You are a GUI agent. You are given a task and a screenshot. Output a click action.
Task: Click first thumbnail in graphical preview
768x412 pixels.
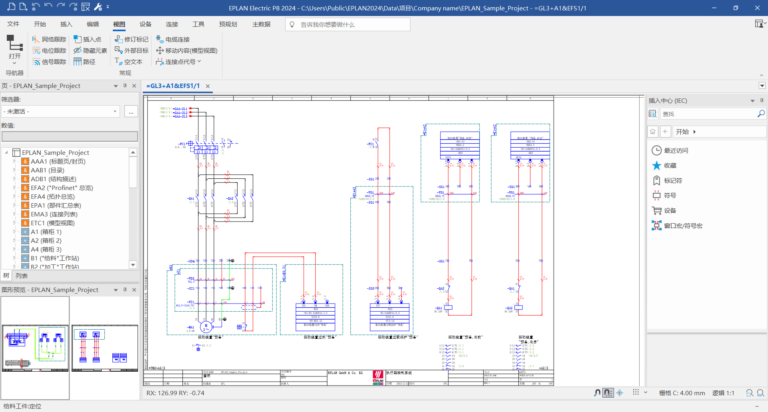click(35, 348)
